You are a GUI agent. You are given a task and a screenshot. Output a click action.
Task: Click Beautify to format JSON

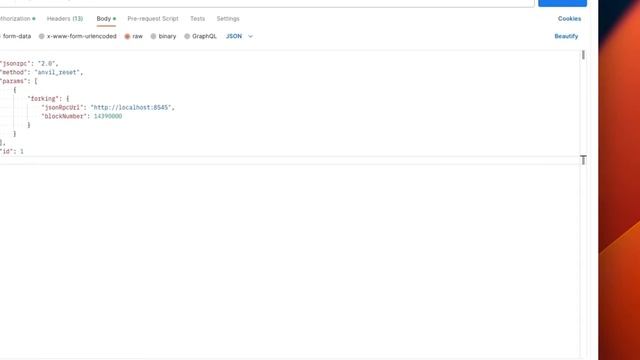tap(566, 36)
